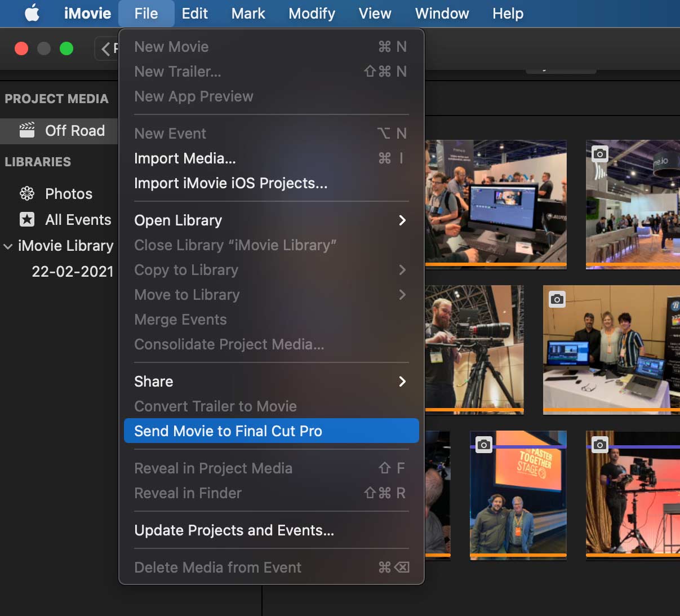Click the back chevron projects button
Image resolution: width=680 pixels, height=616 pixels.
click(106, 48)
